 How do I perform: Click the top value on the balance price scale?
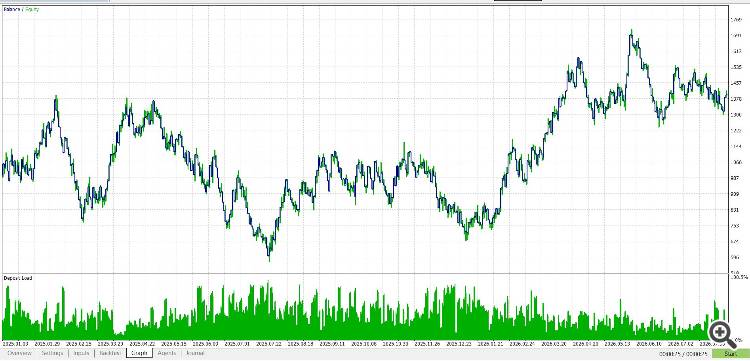pyautogui.click(x=737, y=20)
